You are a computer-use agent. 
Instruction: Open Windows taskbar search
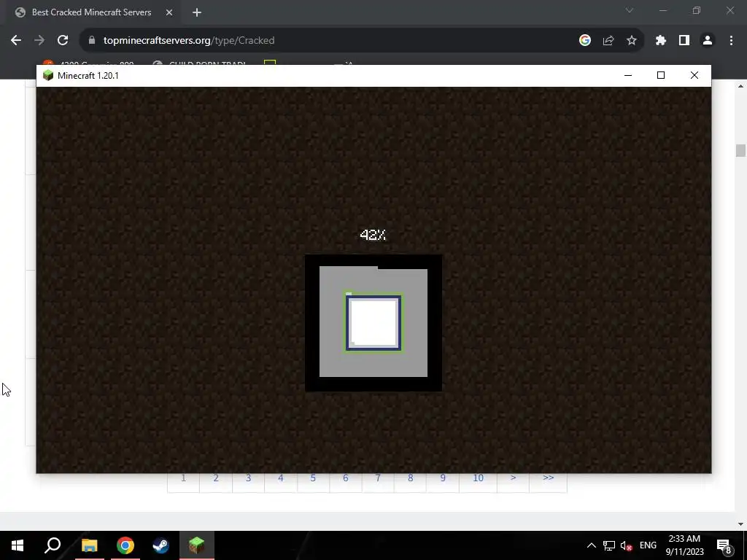click(53, 545)
